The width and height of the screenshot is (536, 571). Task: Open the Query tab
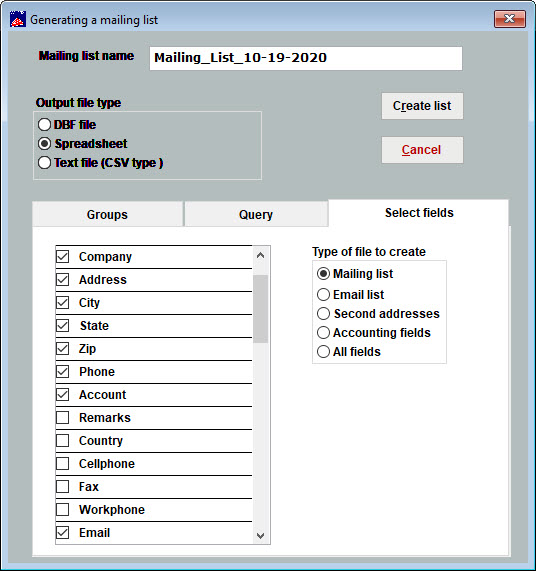pos(256,214)
